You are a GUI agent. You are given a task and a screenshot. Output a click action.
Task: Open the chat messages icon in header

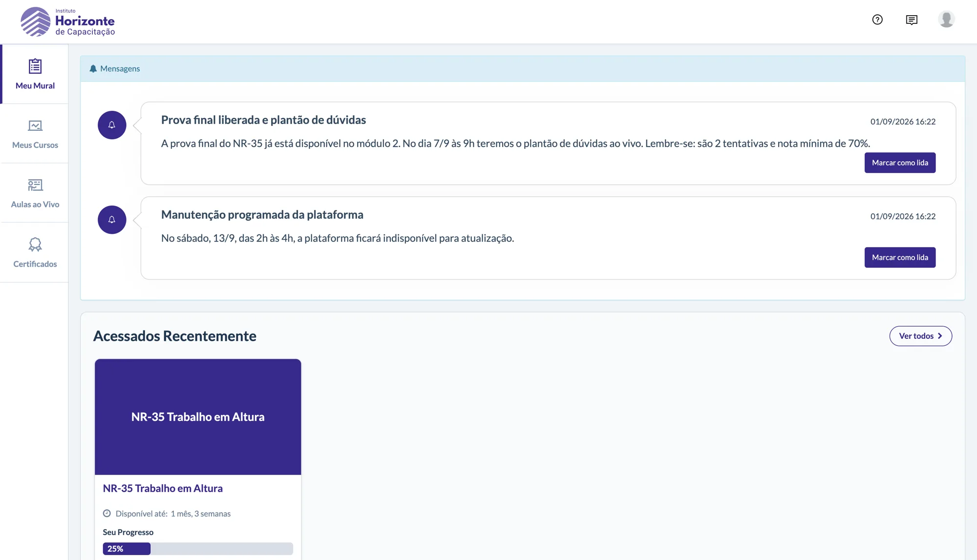pyautogui.click(x=912, y=20)
